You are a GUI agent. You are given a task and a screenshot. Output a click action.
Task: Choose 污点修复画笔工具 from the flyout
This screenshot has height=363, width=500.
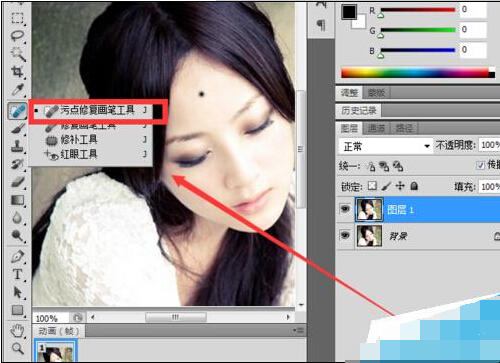[97, 111]
